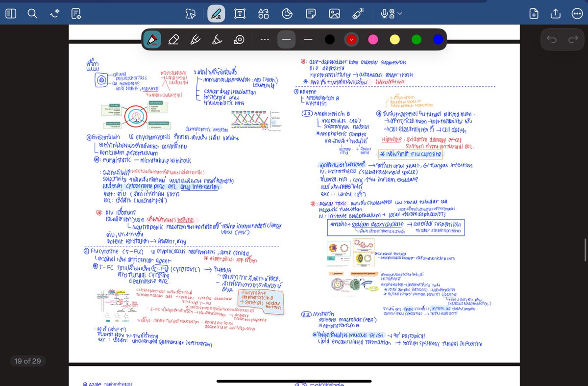The image size is (588, 386).
Task: Switch to read-only view mode icon
Action: [76, 14]
